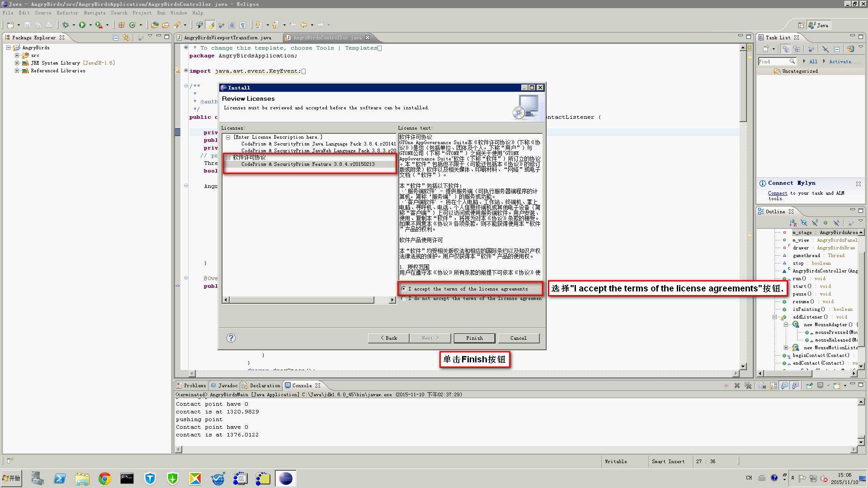Viewport: 868px width, 488px height.
Task: Click the Cancel button in Install dialog
Action: (519, 338)
